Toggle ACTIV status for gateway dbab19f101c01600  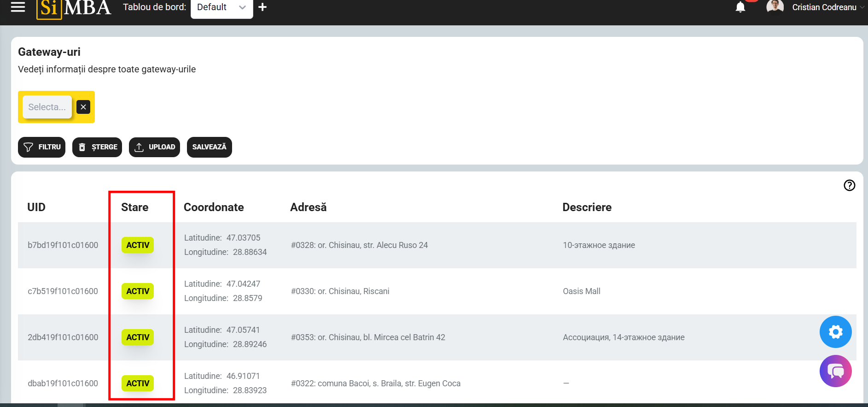click(138, 383)
